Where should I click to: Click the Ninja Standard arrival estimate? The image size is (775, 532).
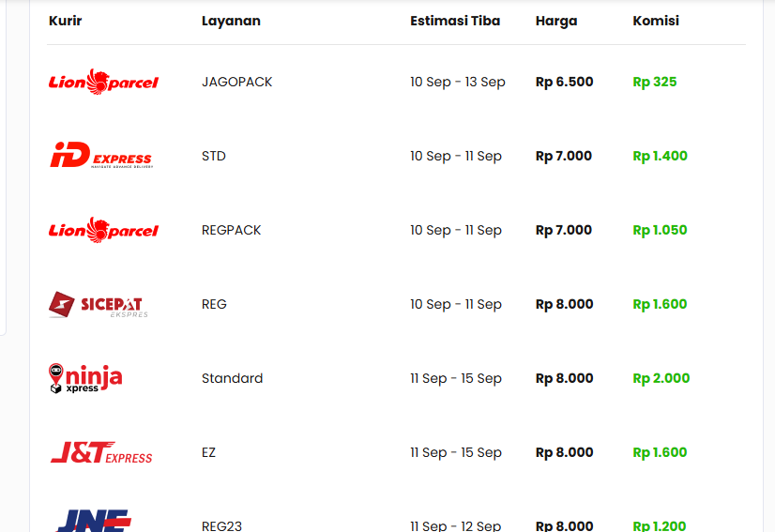[x=456, y=378]
